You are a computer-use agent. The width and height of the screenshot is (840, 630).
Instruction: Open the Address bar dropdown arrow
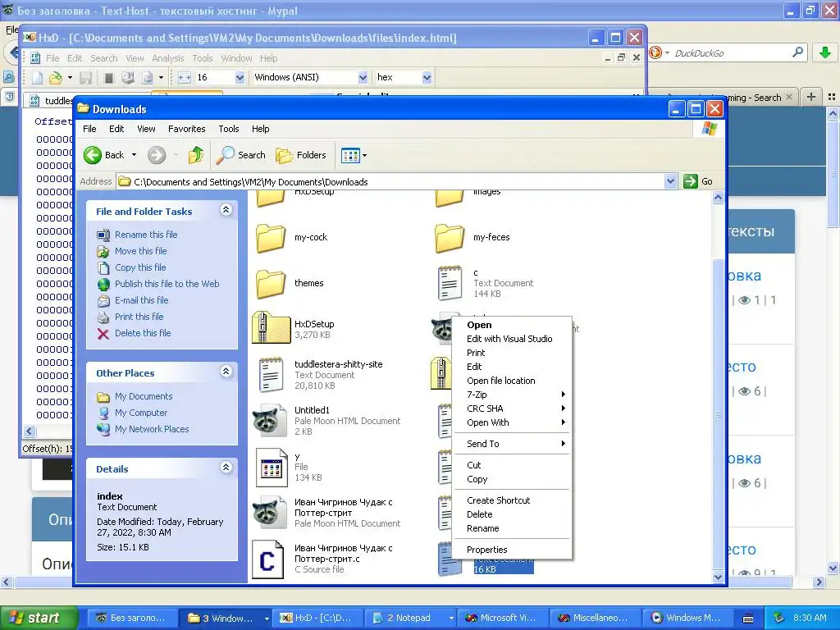tap(670, 181)
